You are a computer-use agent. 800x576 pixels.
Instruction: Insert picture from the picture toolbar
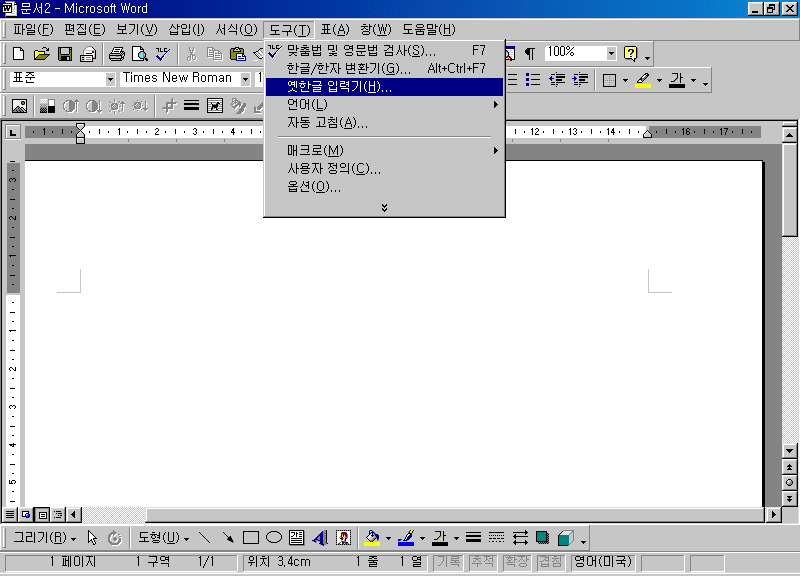pyautogui.click(x=19, y=106)
